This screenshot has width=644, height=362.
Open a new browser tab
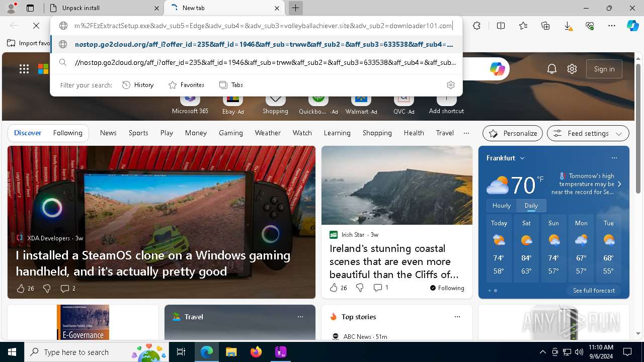(x=295, y=8)
